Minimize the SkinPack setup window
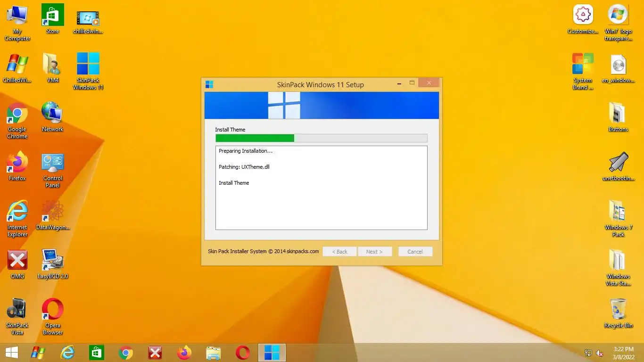Viewport: 644px width, 362px height. (x=399, y=84)
